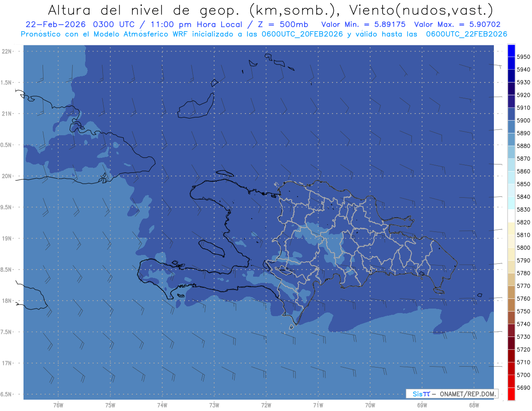Click the '5720' color scale value
The height and width of the screenshot is (411, 532).
click(x=523, y=349)
